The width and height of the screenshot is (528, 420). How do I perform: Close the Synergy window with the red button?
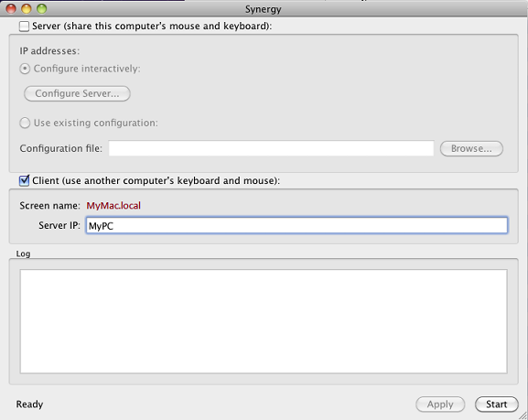pos(11,8)
